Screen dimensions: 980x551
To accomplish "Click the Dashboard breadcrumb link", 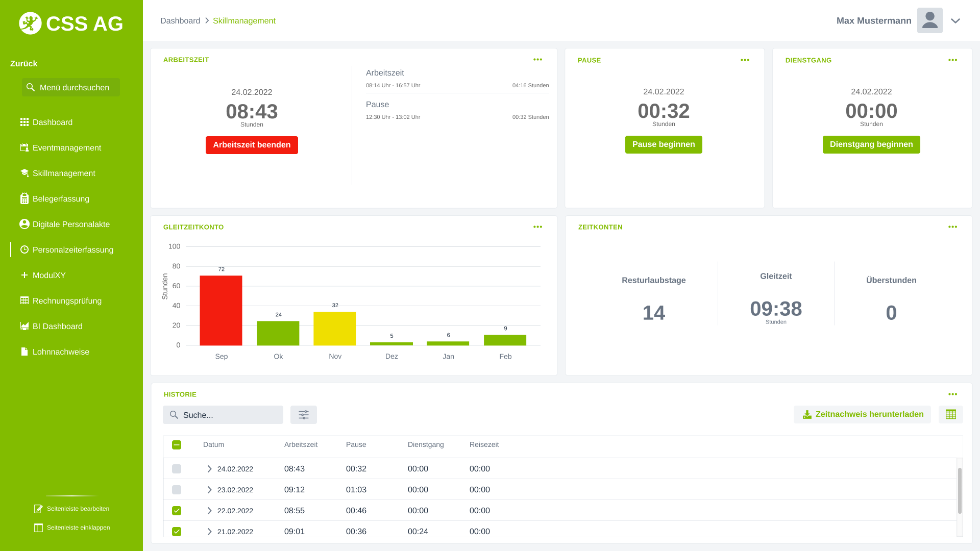I will coord(180,21).
